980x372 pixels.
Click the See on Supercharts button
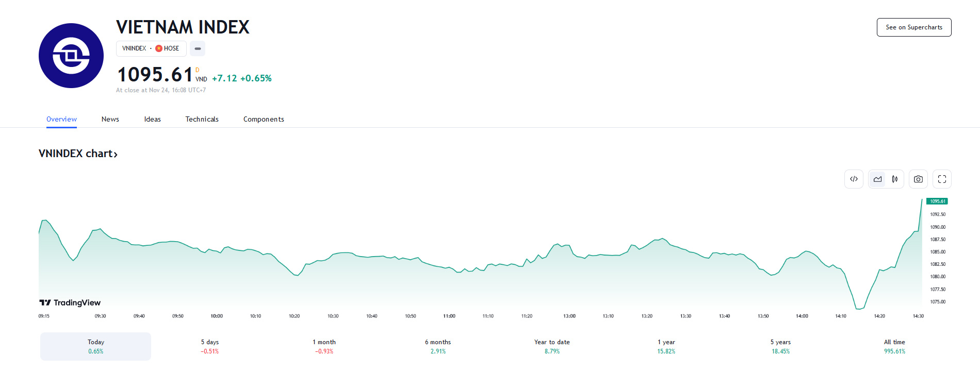pyautogui.click(x=913, y=27)
